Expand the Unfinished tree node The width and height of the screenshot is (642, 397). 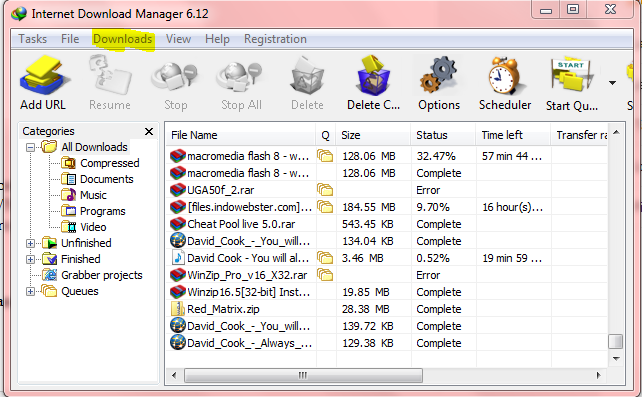click(x=30, y=243)
